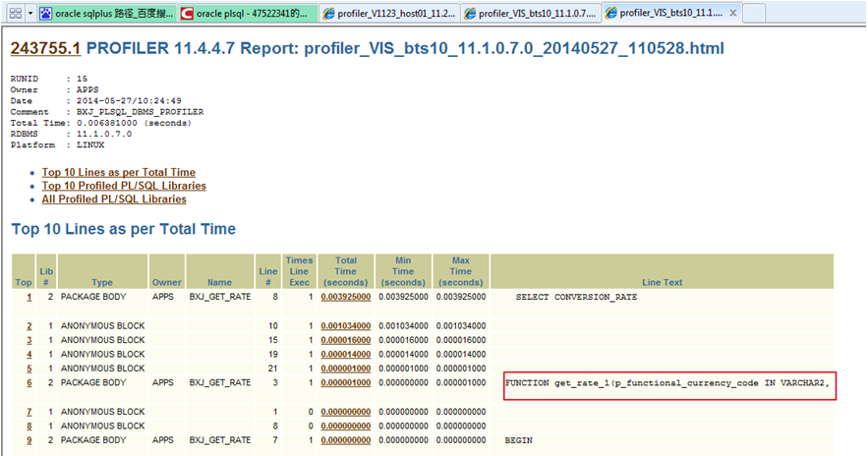Click the Top 10 Lines as per Total Time heading

tap(124, 229)
